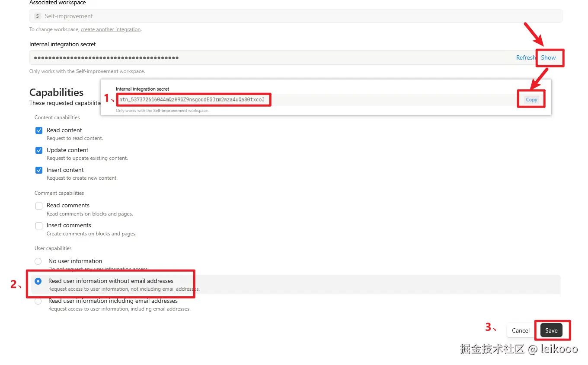Click the "Comment capabilities" section label
Viewport: 588px width, 365px height.
coord(59,193)
